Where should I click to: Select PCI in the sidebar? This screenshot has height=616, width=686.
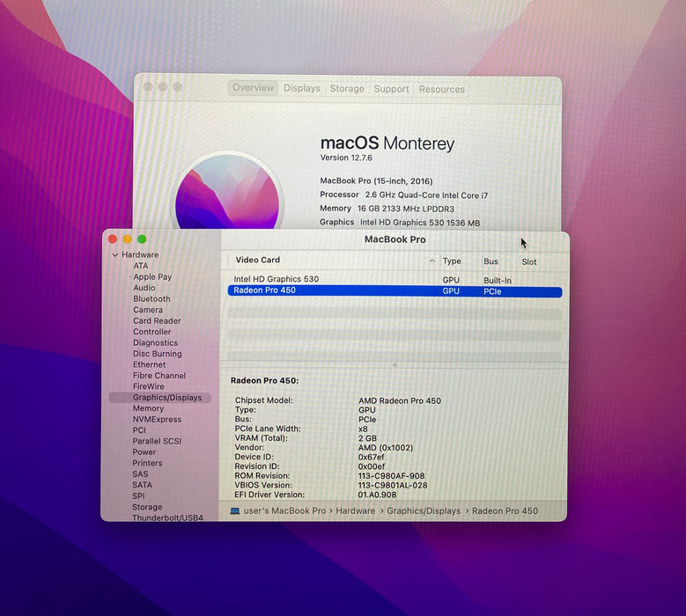(139, 430)
